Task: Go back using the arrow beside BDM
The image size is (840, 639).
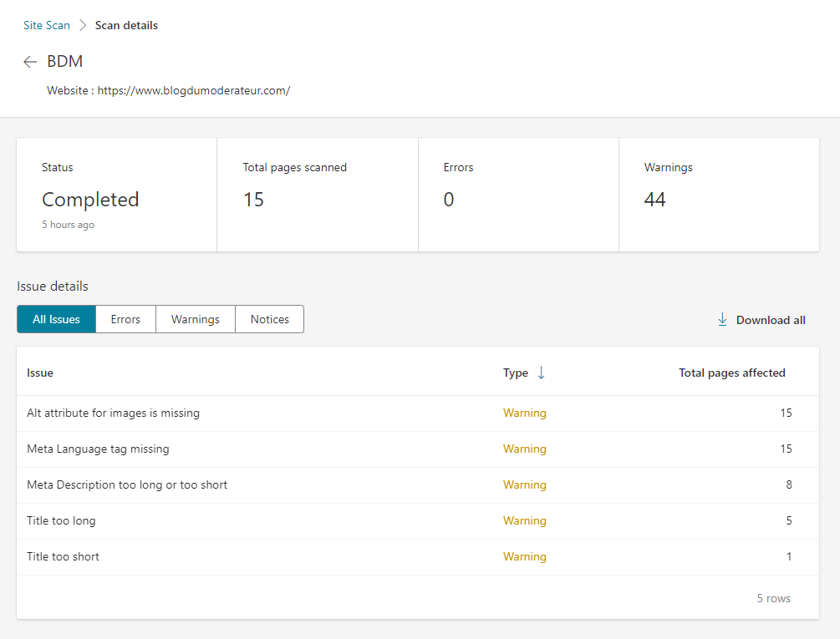Action: point(30,61)
